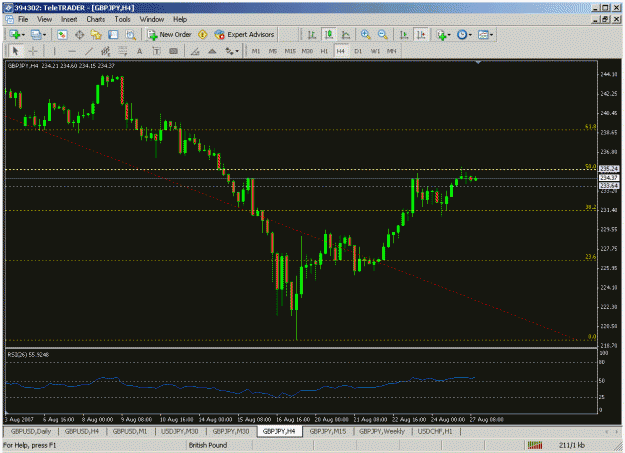
Task: Switch to the GBPUSD,Daily chart tab
Action: 31,431
